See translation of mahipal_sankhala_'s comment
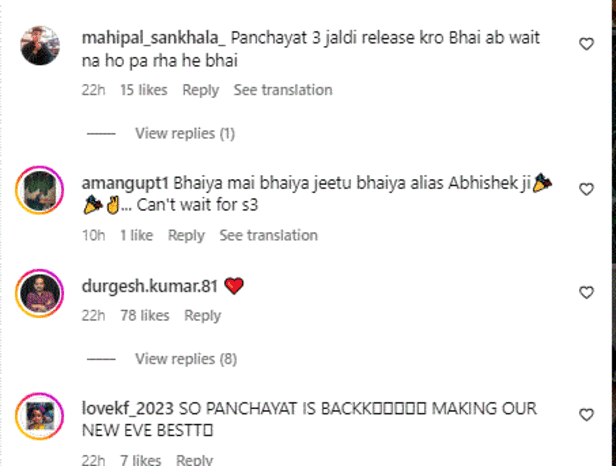The height and width of the screenshot is (466, 616). pos(283,90)
